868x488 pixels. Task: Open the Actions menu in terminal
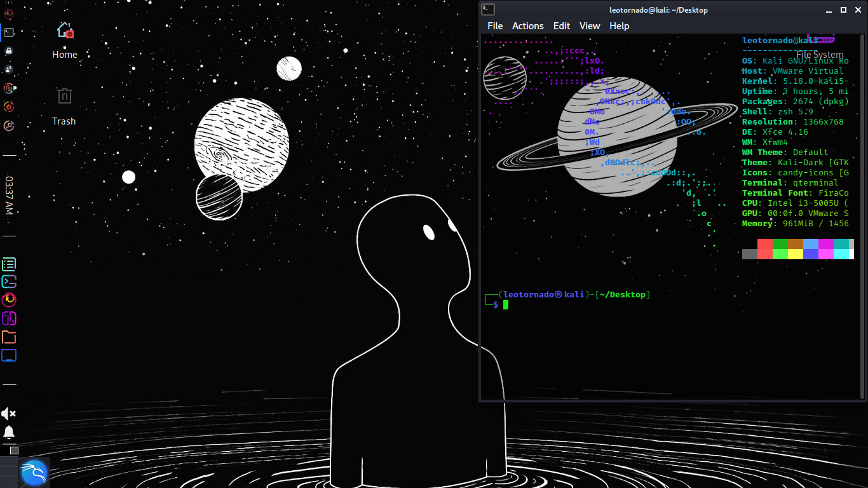tap(527, 26)
